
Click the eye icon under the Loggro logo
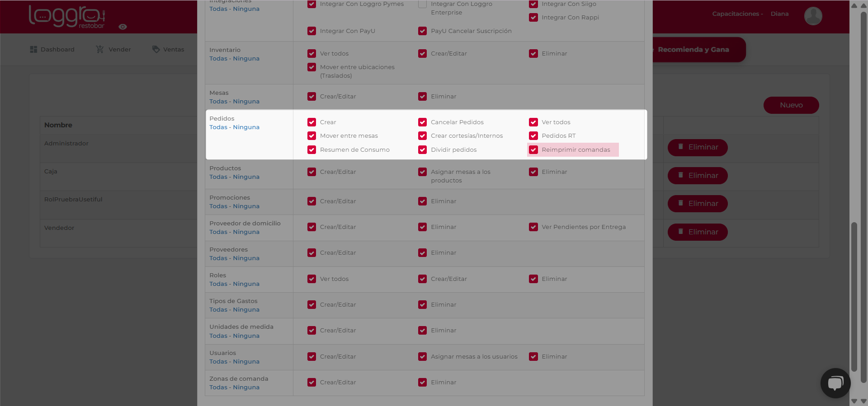pyautogui.click(x=123, y=27)
